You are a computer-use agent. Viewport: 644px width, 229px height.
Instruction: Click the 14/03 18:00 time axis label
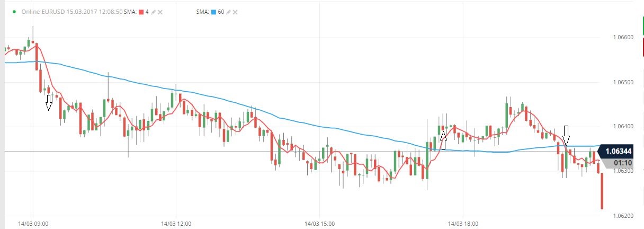pyautogui.click(x=462, y=224)
